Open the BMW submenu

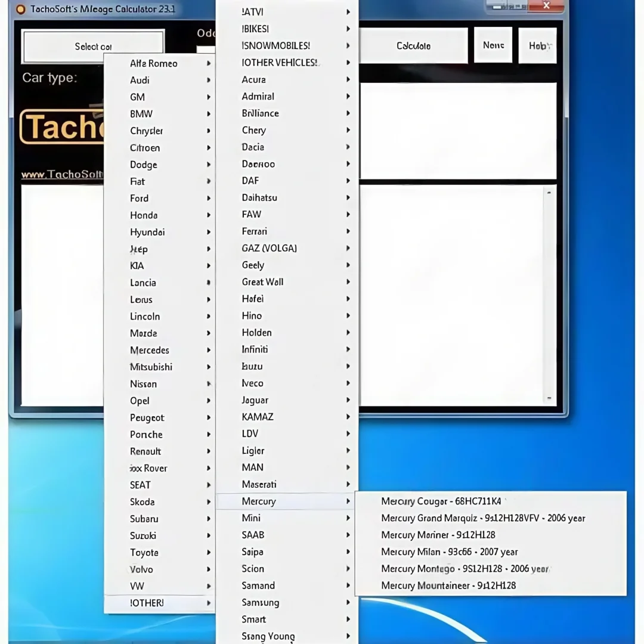(x=159, y=114)
